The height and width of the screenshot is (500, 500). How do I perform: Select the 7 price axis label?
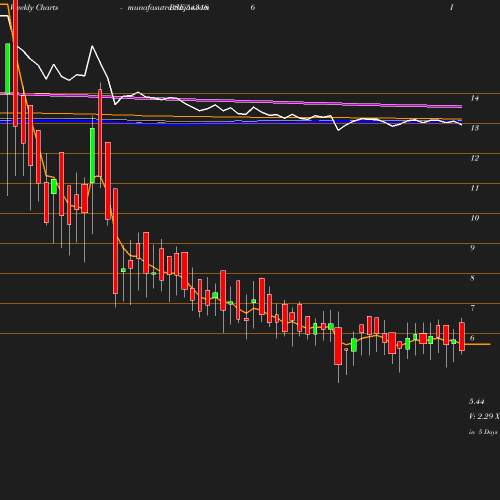pyautogui.click(x=472, y=308)
